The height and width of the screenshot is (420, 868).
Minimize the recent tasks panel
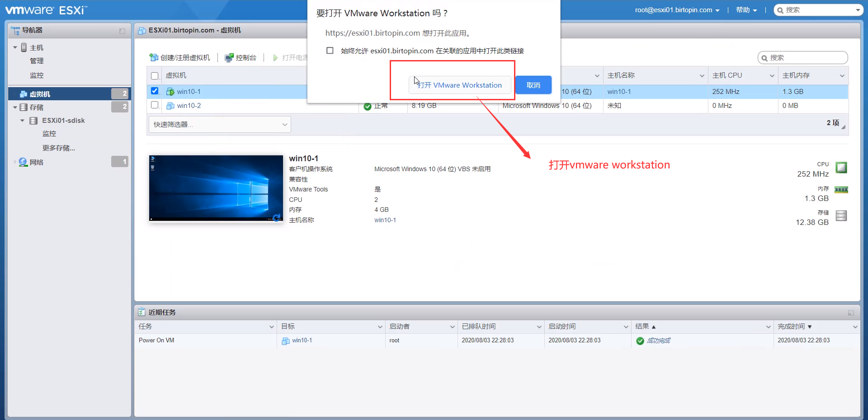tap(851, 313)
